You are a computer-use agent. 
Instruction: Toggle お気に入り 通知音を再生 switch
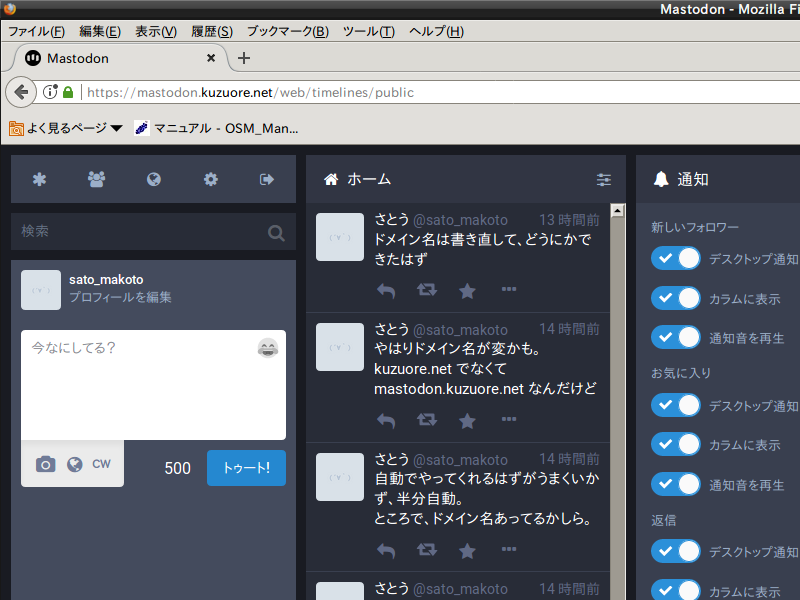[676, 484]
